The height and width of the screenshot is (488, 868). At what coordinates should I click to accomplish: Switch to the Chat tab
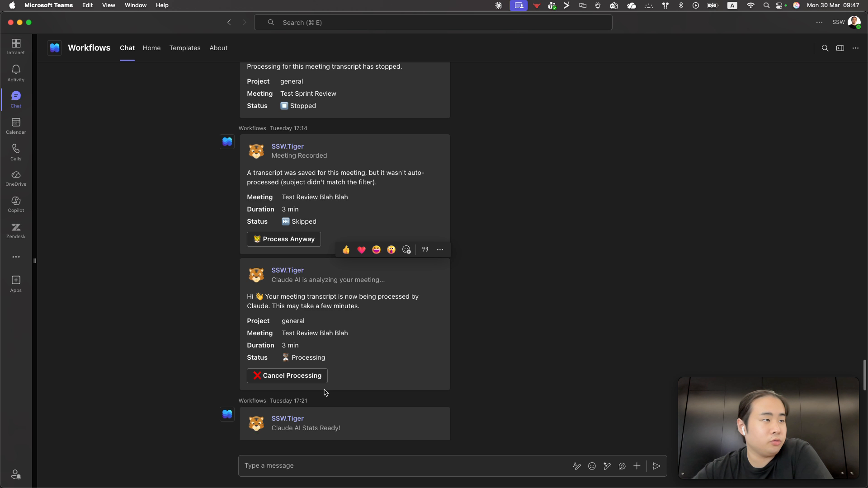127,48
